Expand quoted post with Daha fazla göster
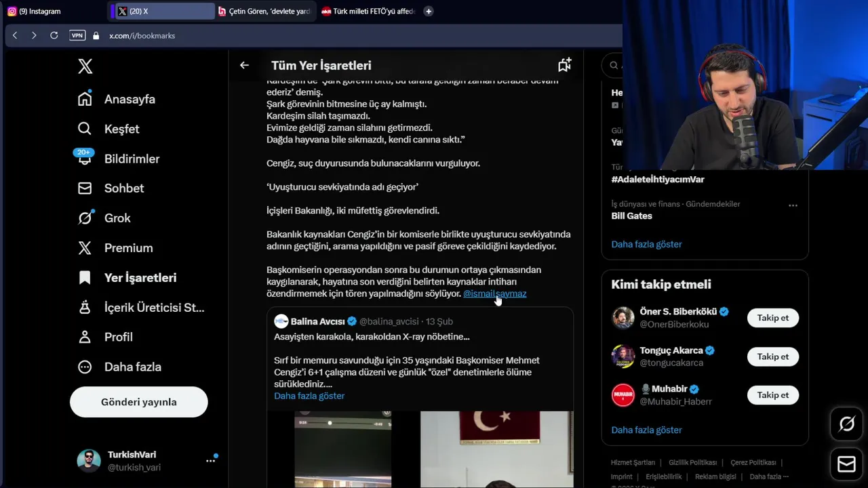The image size is (868, 488). 309,396
